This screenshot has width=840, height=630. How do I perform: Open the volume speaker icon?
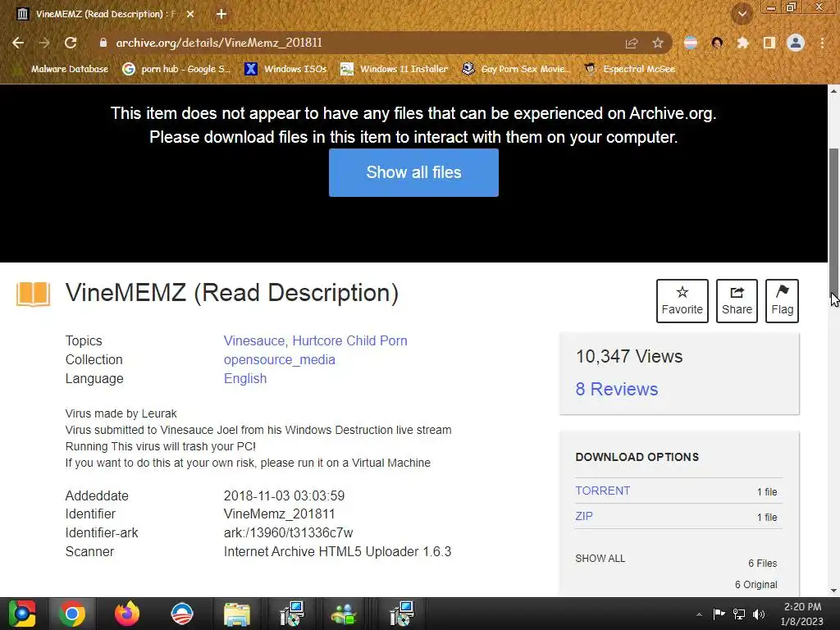759,614
